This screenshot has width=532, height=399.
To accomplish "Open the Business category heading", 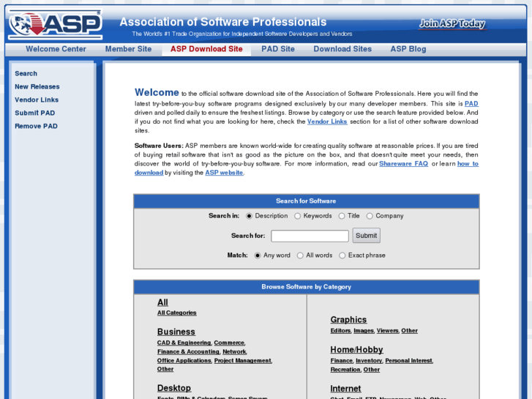I will point(176,332).
